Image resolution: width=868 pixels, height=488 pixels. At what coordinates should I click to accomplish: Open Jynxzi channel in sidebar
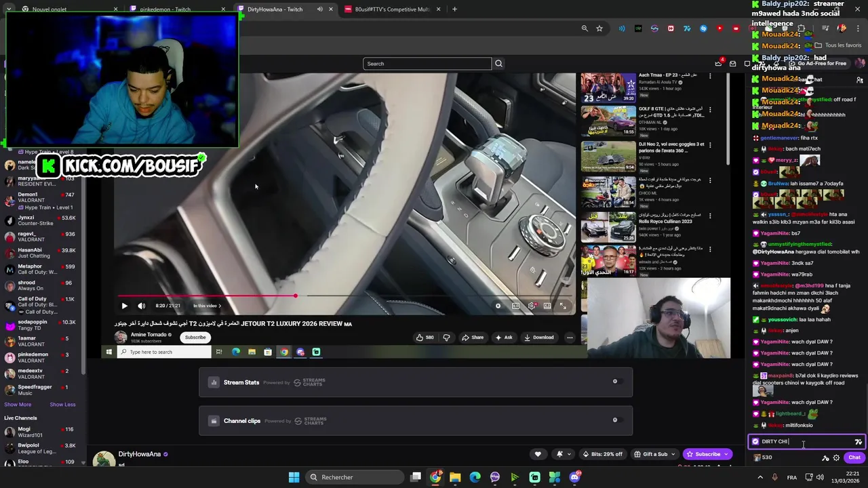pos(42,220)
